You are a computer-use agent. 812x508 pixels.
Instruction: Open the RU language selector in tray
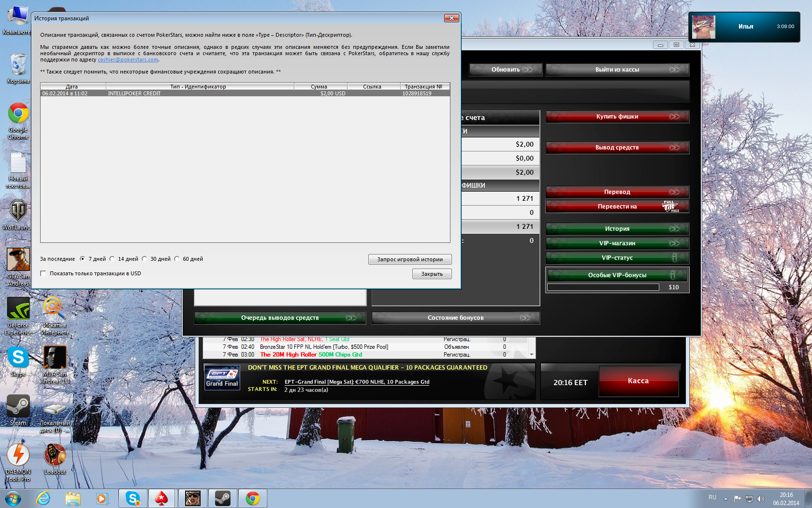point(712,497)
